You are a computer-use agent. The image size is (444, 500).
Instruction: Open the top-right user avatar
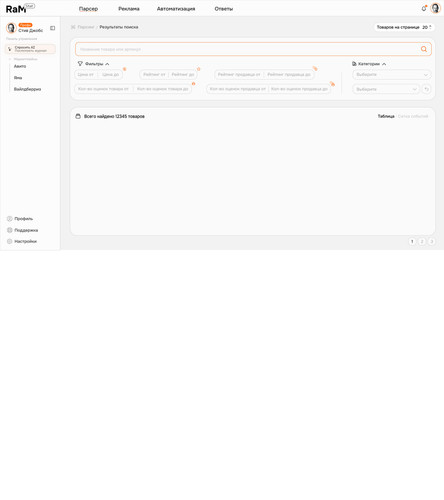point(436,8)
